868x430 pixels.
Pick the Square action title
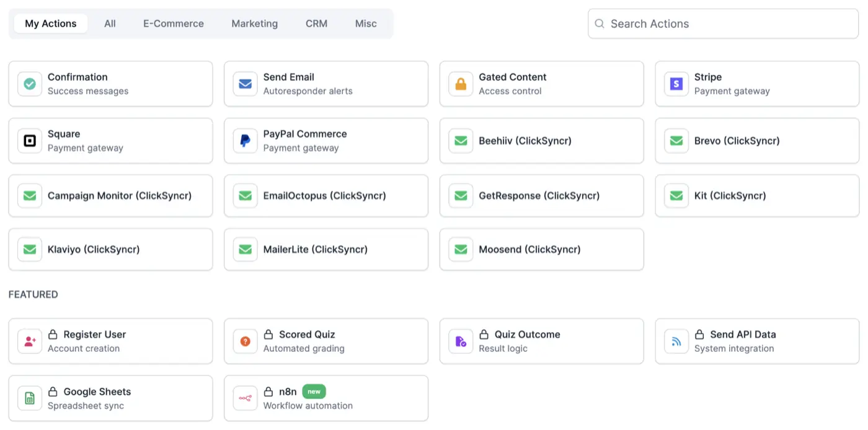tap(64, 134)
